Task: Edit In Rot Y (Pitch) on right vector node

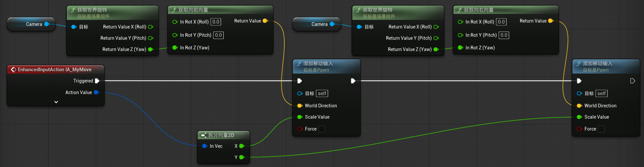Action: (x=504, y=35)
